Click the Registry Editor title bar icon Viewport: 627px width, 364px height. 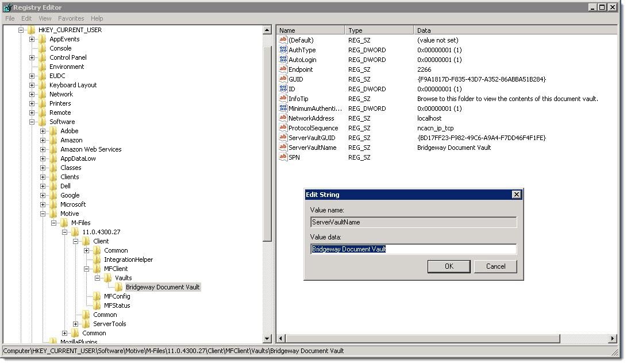[x=7, y=7]
